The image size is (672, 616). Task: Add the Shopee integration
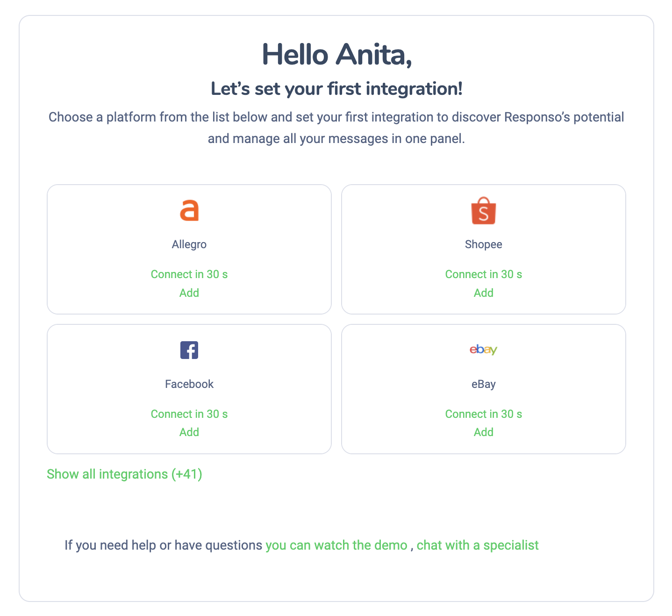(x=483, y=293)
